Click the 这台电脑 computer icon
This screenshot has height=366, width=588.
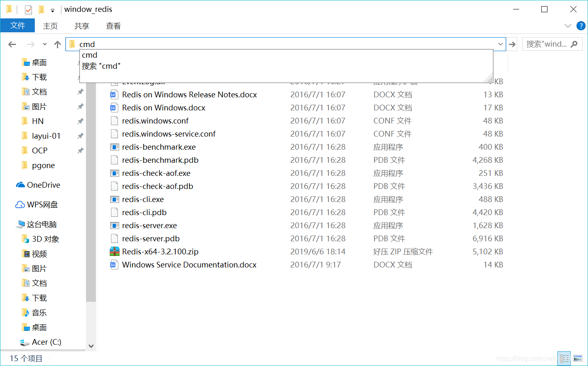pyautogui.click(x=20, y=224)
